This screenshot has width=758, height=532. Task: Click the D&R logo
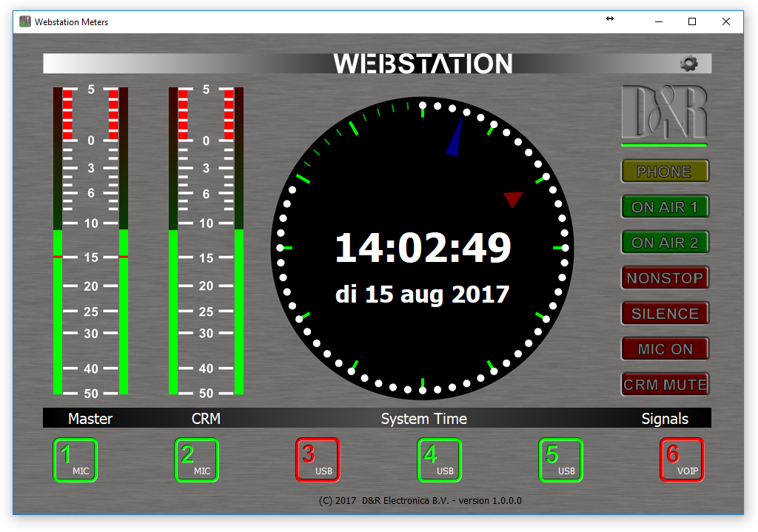coord(664,112)
